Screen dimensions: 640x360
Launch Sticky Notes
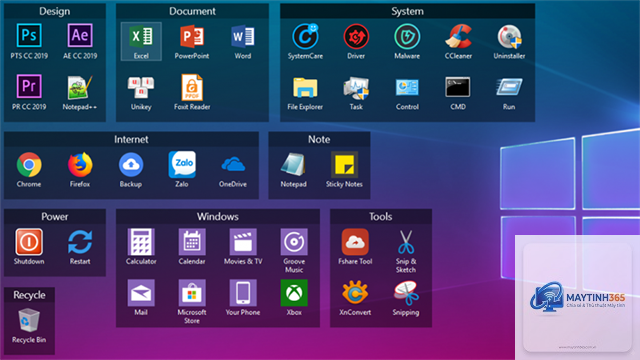tap(344, 165)
